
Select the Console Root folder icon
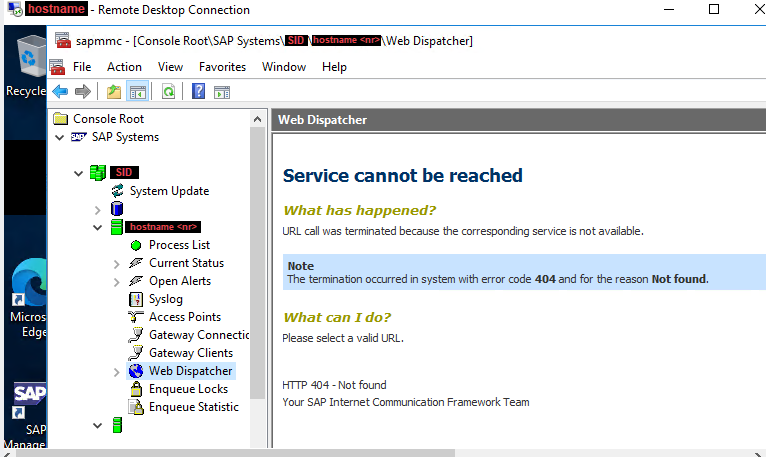coord(61,119)
